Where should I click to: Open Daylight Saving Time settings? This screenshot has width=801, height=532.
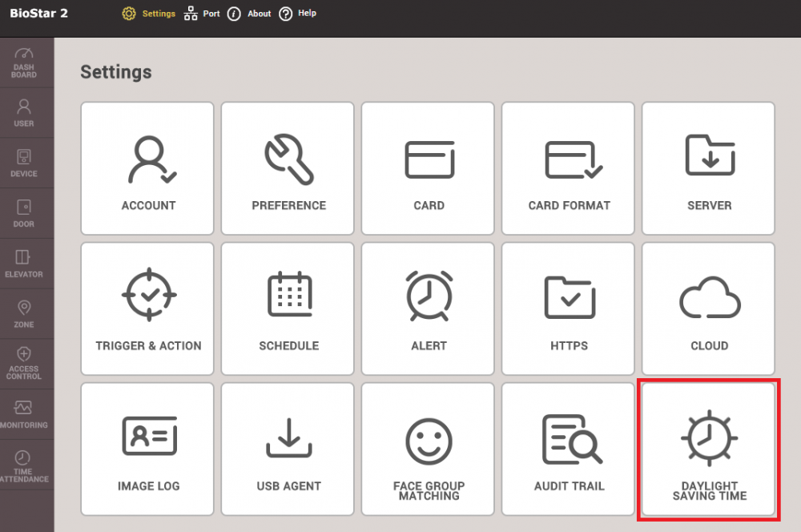[x=709, y=449]
